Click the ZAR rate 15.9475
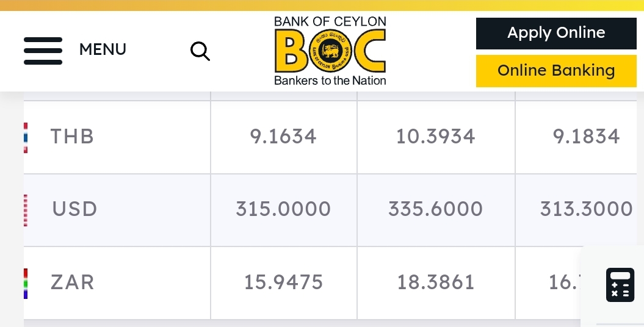This screenshot has height=327, width=644. tap(283, 282)
